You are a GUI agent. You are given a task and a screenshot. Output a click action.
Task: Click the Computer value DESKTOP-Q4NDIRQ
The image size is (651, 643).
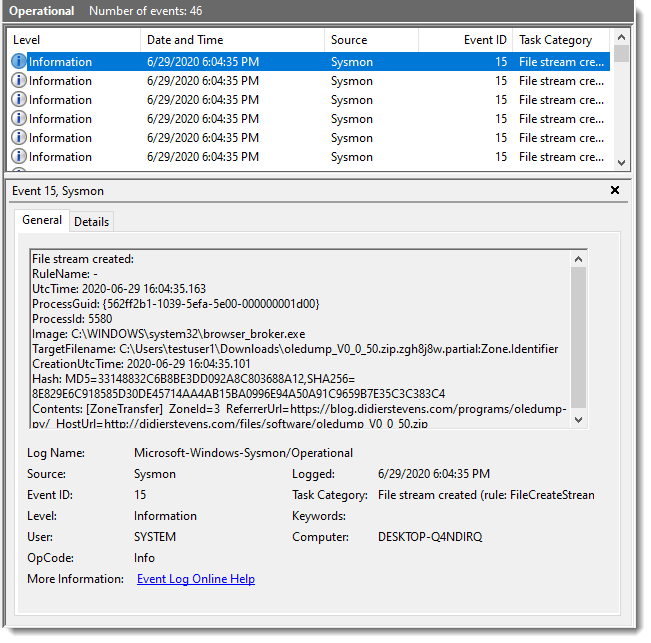pos(430,537)
